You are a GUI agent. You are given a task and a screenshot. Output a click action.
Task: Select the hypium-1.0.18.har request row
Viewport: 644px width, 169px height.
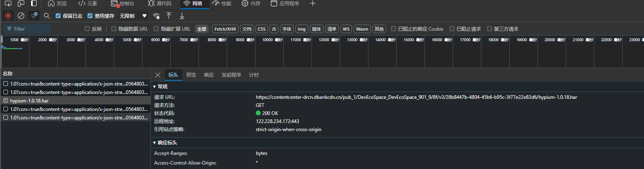point(75,101)
